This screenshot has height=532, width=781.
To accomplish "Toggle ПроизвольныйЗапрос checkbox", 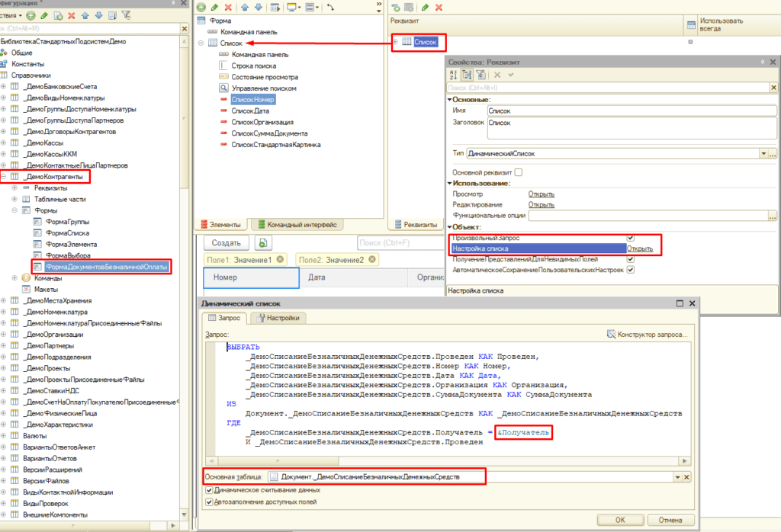I will click(630, 239).
